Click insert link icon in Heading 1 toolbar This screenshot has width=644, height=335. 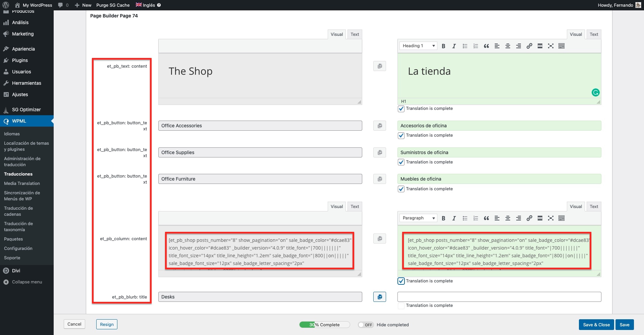(x=529, y=46)
